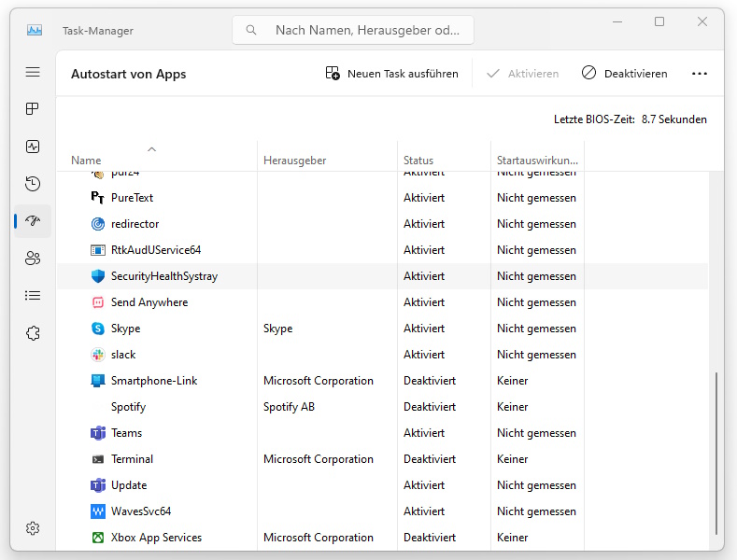
Task: Click Microsoft Corporation in Xbox App Services row
Action: pyautogui.click(x=319, y=538)
